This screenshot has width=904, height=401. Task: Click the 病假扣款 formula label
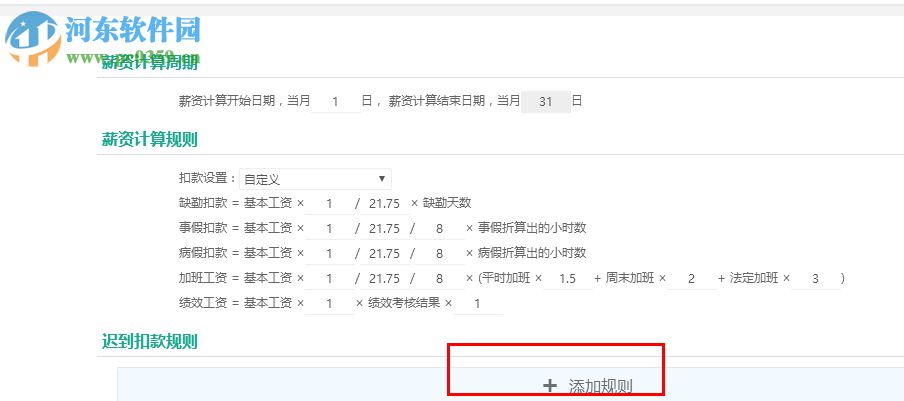(203, 252)
